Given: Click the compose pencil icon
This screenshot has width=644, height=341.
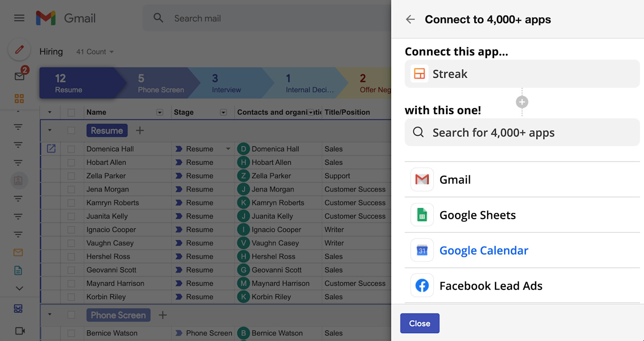Looking at the screenshot, I should click(19, 50).
